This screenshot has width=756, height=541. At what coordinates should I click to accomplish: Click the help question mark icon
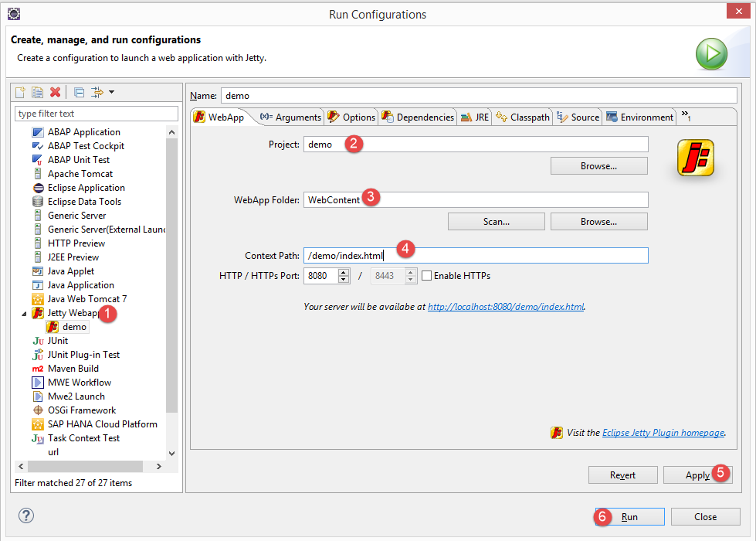pyautogui.click(x=26, y=515)
